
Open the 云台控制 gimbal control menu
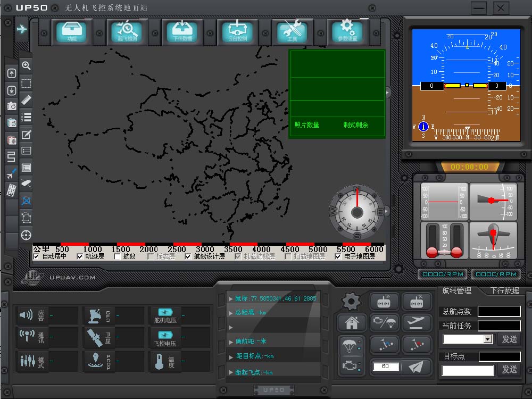pos(237,32)
